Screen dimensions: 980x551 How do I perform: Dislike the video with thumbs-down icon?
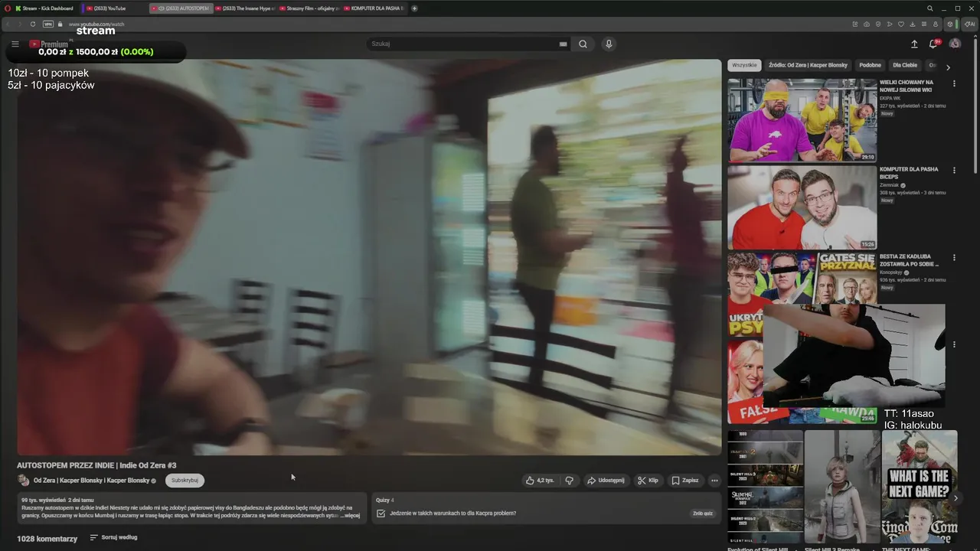coord(569,481)
